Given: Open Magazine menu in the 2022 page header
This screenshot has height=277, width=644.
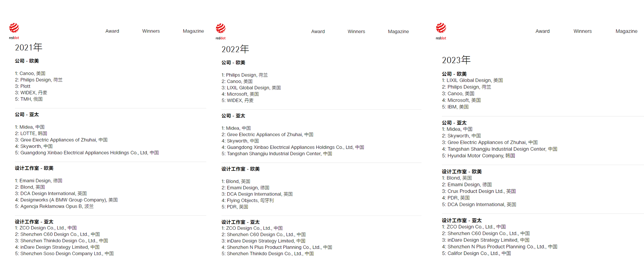Looking at the screenshot, I should (398, 31).
